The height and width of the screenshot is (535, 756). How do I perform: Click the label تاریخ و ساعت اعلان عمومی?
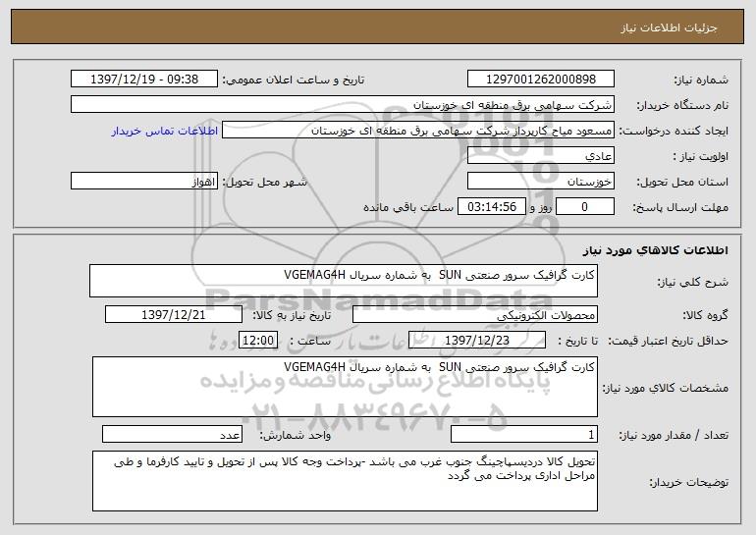coord(294,80)
